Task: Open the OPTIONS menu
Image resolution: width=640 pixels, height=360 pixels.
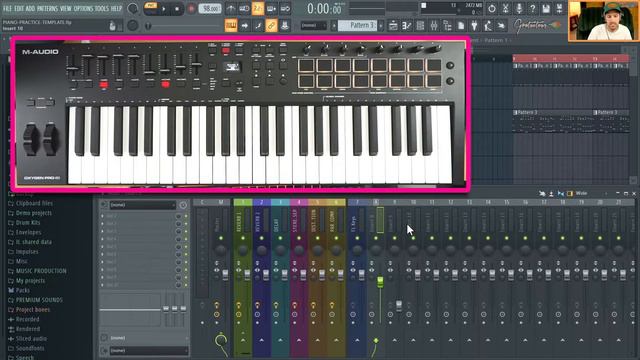Action: click(83, 8)
